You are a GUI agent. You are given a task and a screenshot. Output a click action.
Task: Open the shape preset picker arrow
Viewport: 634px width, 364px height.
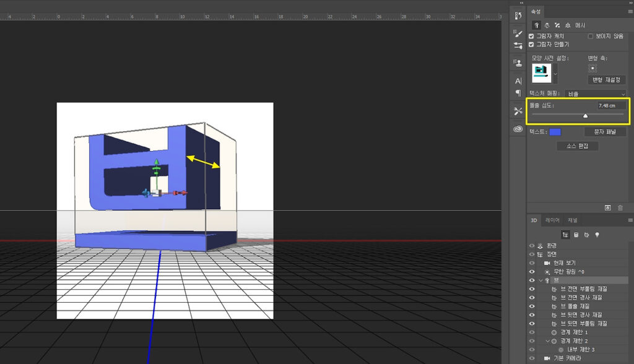tap(555, 74)
